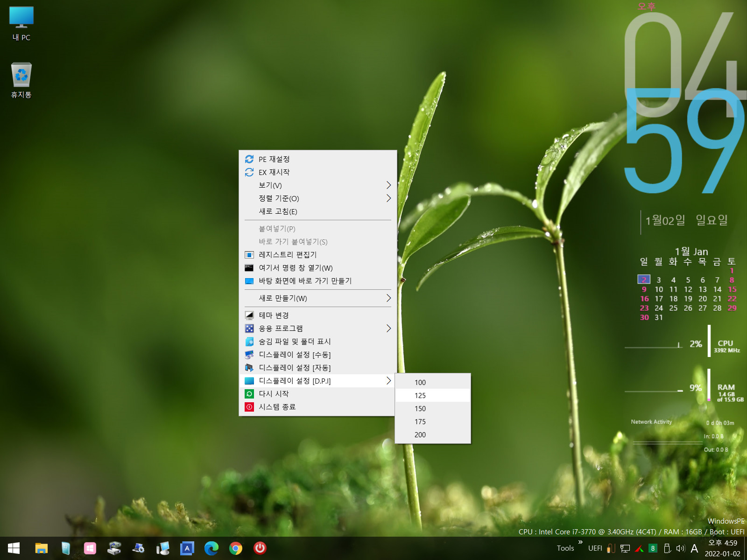Expand the Tools toolbar chevron
The width and height of the screenshot is (747, 560).
(x=580, y=542)
